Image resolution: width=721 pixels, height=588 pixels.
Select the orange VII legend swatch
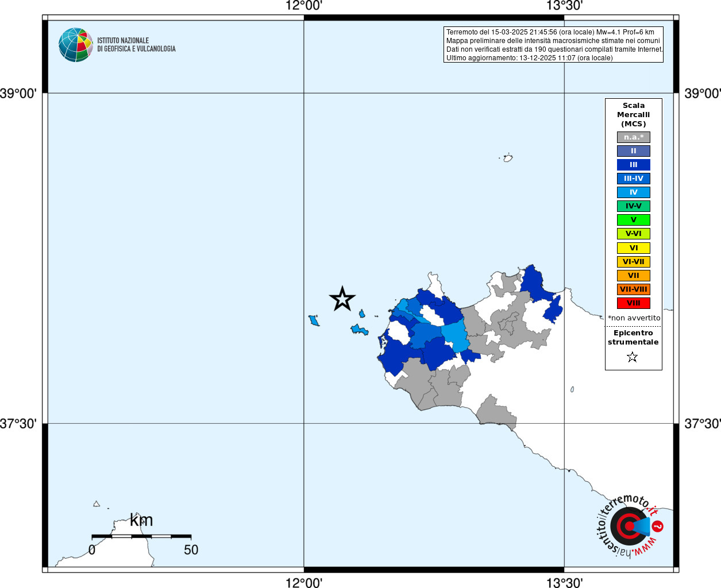point(633,276)
